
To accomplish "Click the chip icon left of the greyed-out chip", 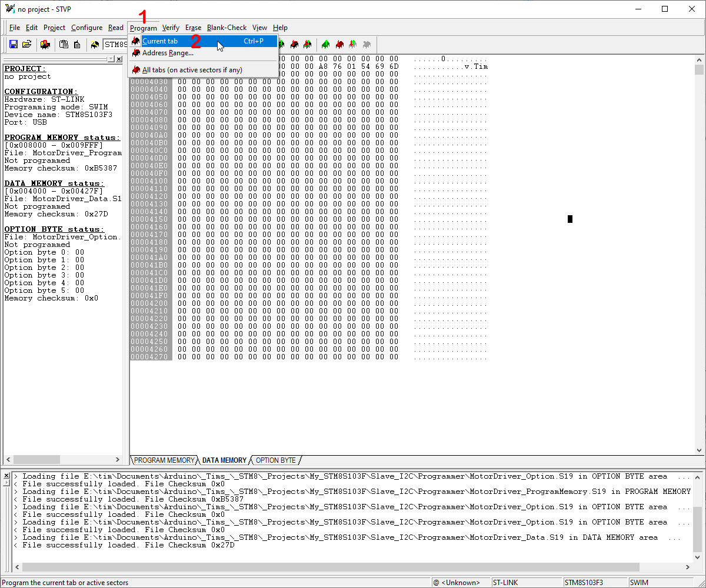I will click(353, 44).
